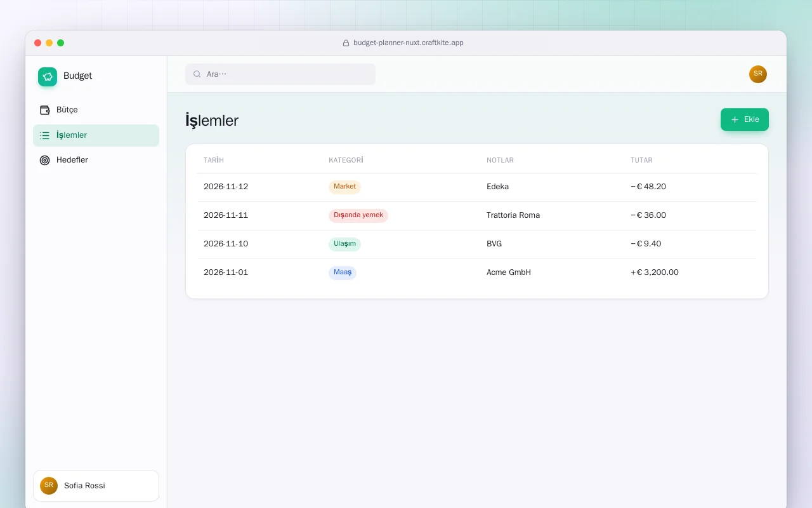The height and width of the screenshot is (508, 812).
Task: Click the Dışarıda yemek category tag
Action: pyautogui.click(x=358, y=215)
